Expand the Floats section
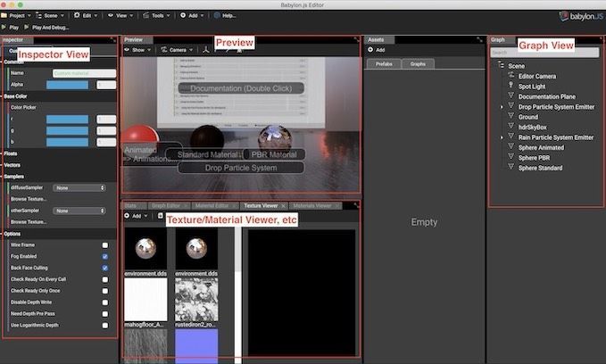The image size is (606, 364). (11, 153)
